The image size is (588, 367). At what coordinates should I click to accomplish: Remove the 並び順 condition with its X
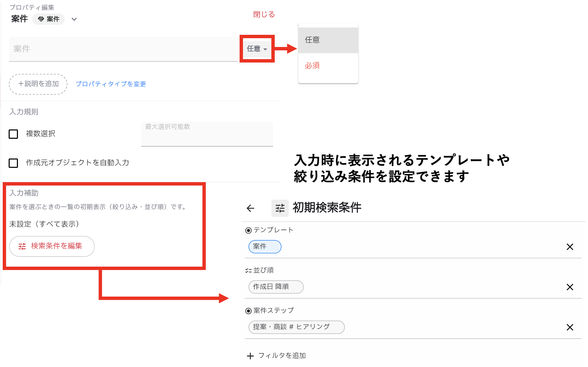click(570, 287)
